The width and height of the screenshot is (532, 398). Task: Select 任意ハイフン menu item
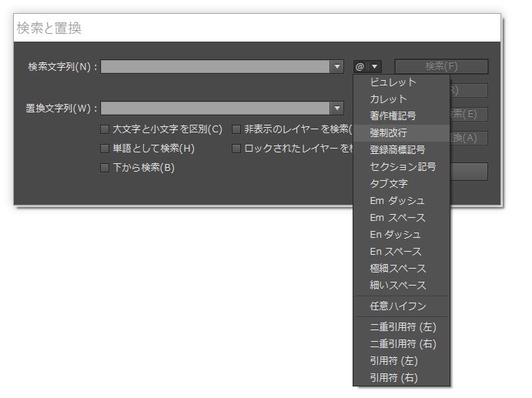tap(402, 306)
